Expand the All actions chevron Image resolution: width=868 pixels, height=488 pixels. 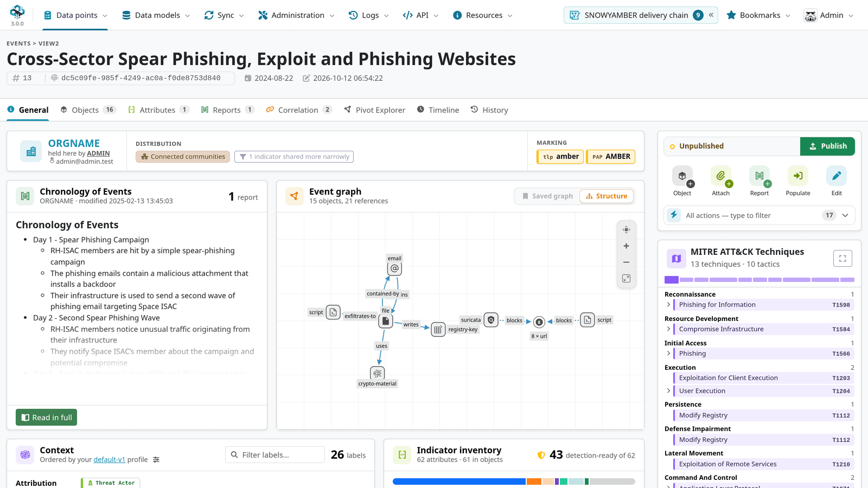tap(845, 215)
